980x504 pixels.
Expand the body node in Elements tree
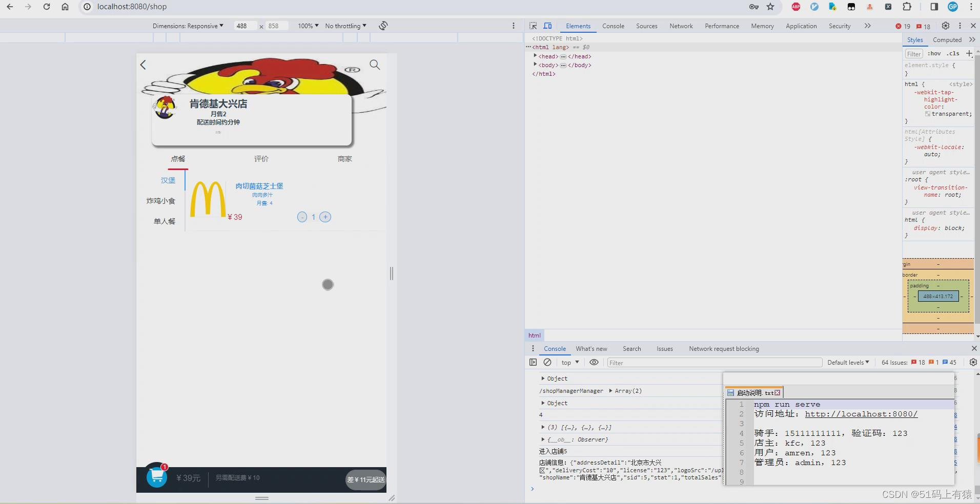pos(535,65)
